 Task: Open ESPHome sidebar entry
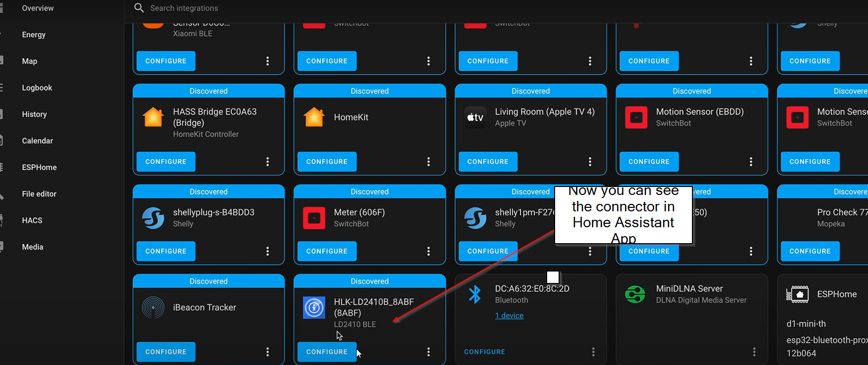(x=39, y=167)
